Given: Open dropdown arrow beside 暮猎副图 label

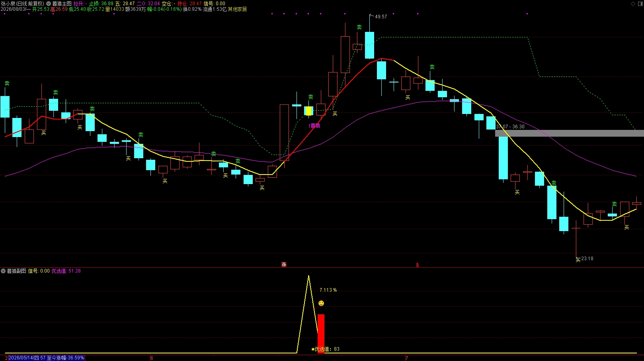Looking at the screenshot, I should click(3, 271).
